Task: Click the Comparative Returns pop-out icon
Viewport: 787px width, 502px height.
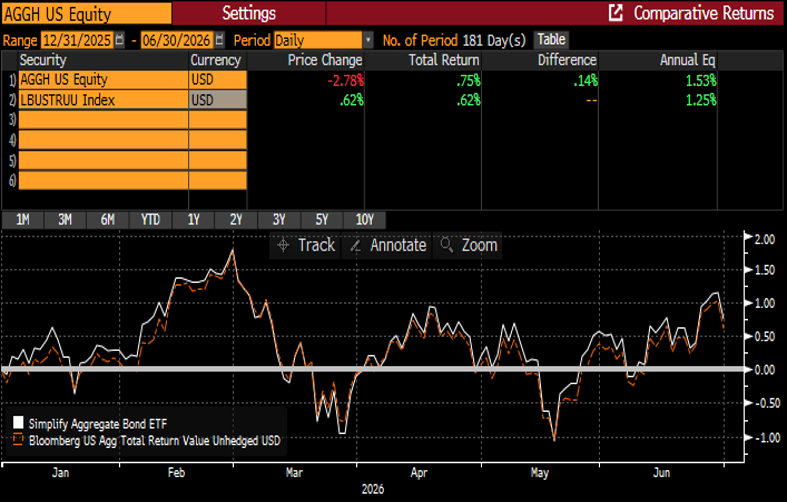Action: click(616, 13)
